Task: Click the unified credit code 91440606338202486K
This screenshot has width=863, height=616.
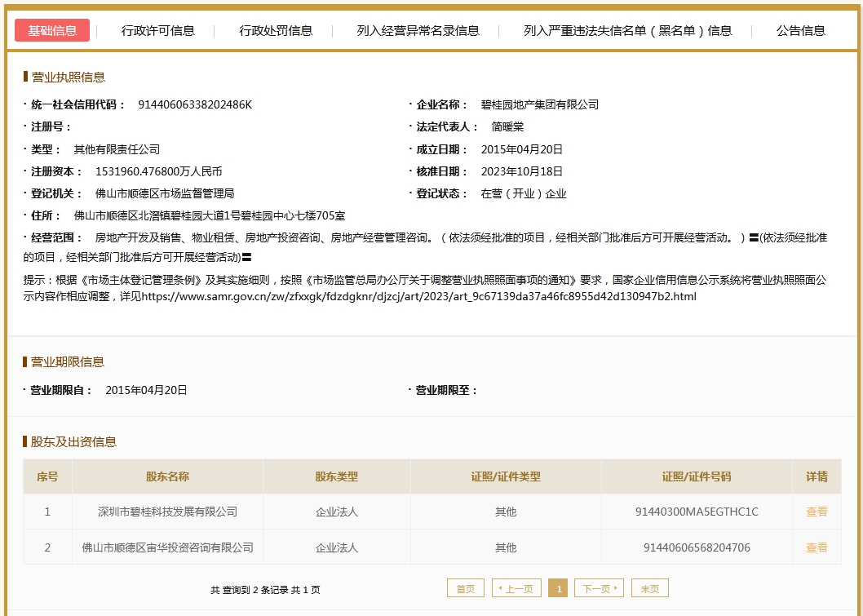Action: [195, 104]
